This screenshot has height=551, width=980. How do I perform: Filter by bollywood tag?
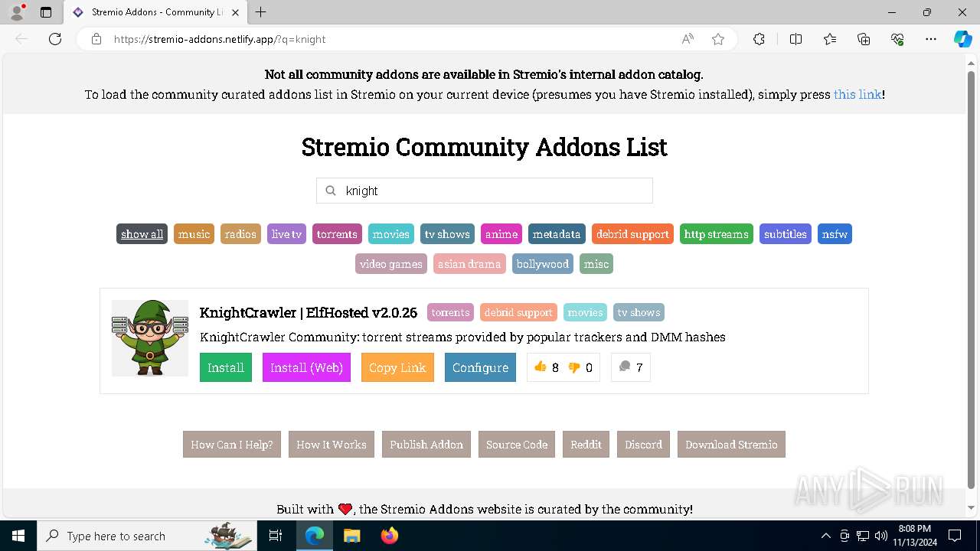(543, 264)
